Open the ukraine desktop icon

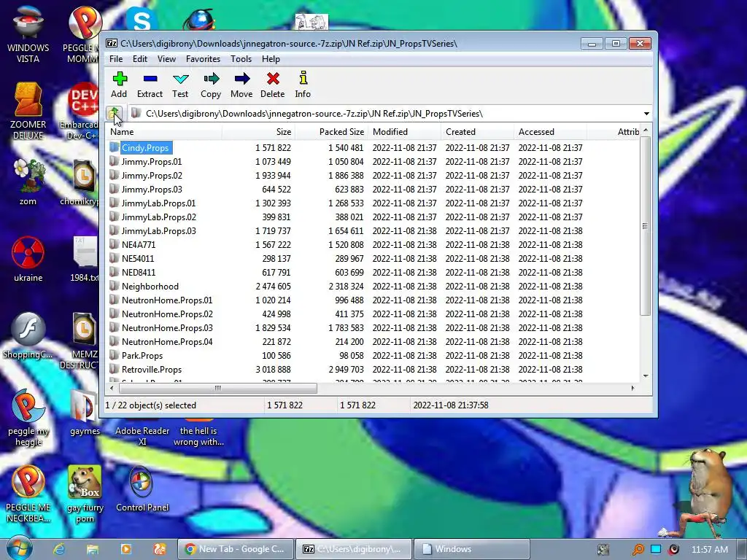point(28,259)
